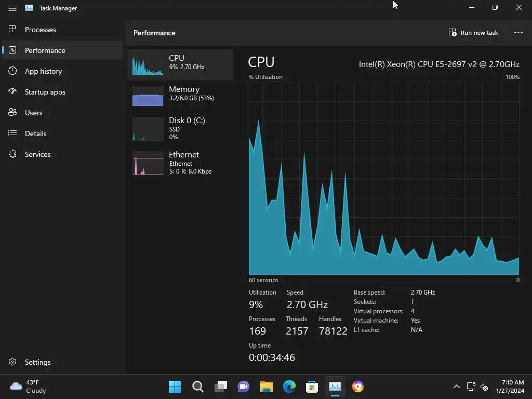The image size is (532, 399).
Task: Select the Ethernet resource item
Action: tap(180, 163)
